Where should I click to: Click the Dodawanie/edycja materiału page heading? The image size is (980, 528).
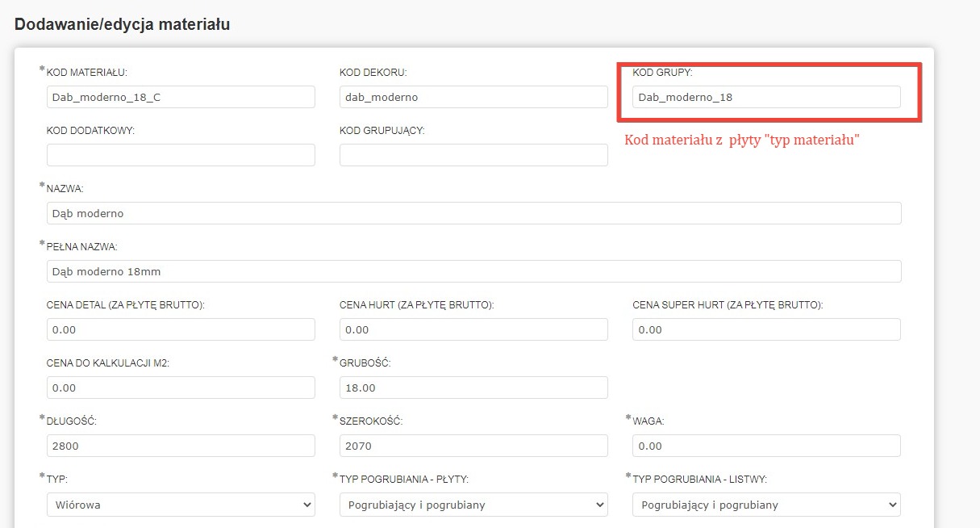123,24
